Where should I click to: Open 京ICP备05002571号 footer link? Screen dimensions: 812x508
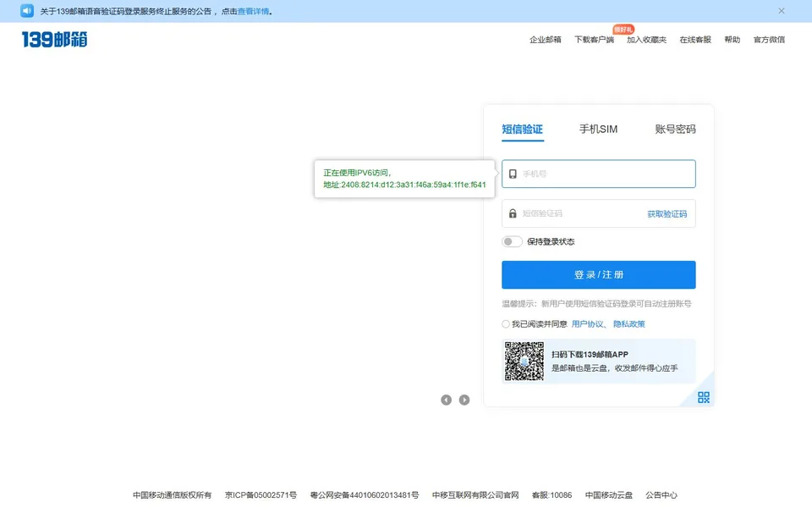point(261,495)
